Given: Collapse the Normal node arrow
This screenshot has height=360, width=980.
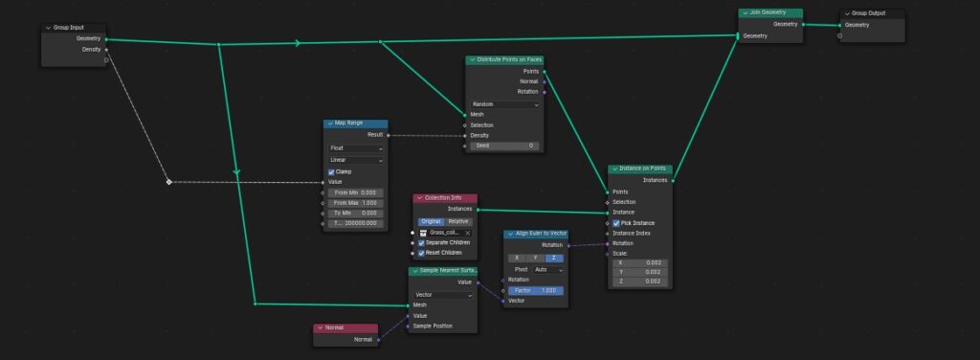Looking at the screenshot, I should (320, 327).
